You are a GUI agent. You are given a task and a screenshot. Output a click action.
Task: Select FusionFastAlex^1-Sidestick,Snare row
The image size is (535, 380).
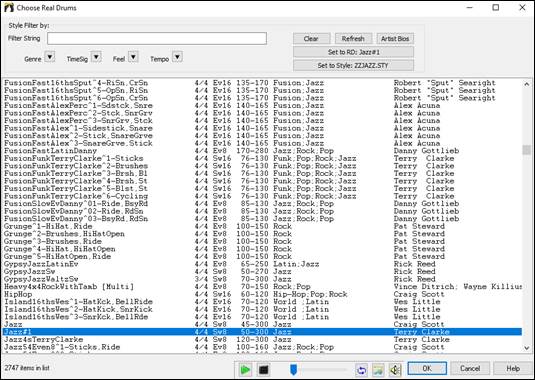point(262,128)
